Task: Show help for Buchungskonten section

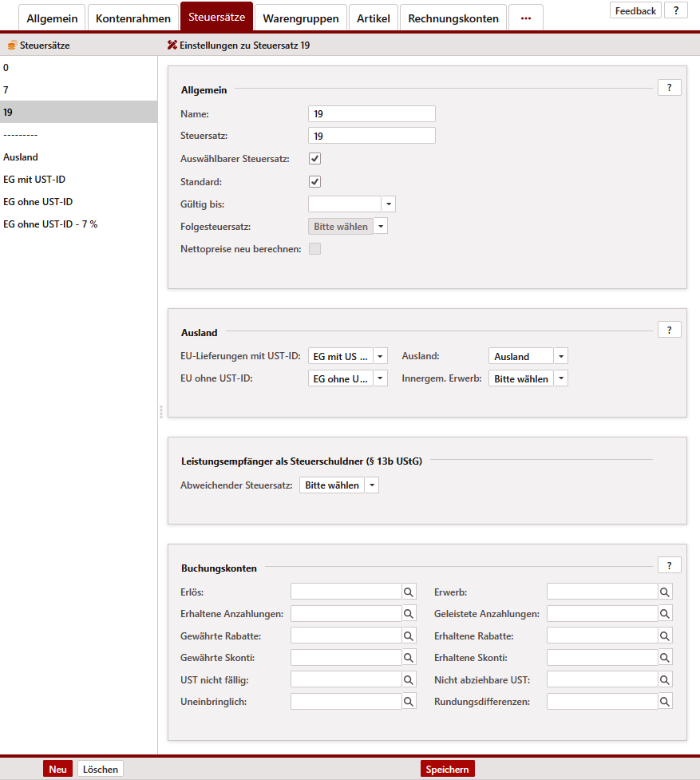Action: (669, 565)
